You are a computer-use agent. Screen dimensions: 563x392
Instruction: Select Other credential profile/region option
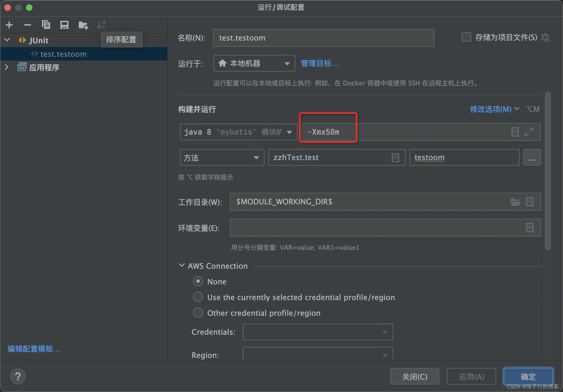pos(198,313)
